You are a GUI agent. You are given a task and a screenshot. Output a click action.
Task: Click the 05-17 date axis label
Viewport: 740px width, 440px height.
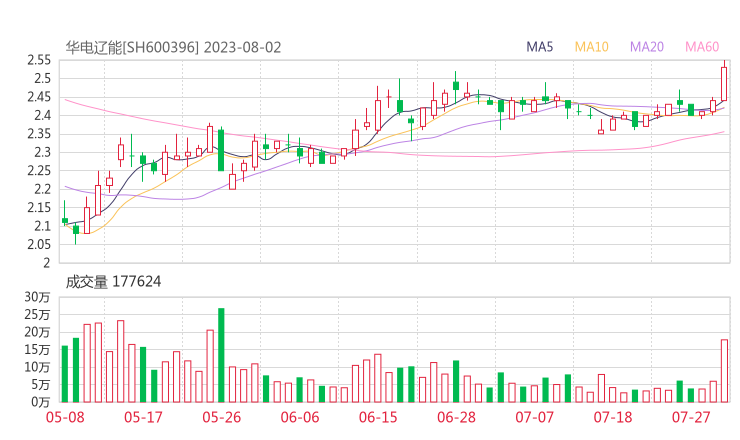point(143,417)
